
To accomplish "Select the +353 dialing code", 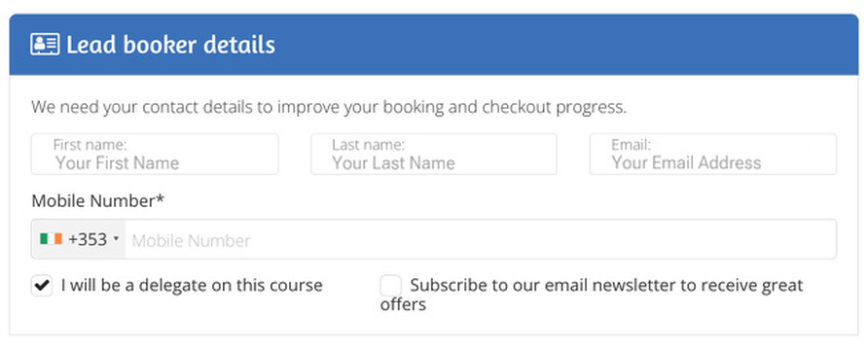I will click(88, 239).
